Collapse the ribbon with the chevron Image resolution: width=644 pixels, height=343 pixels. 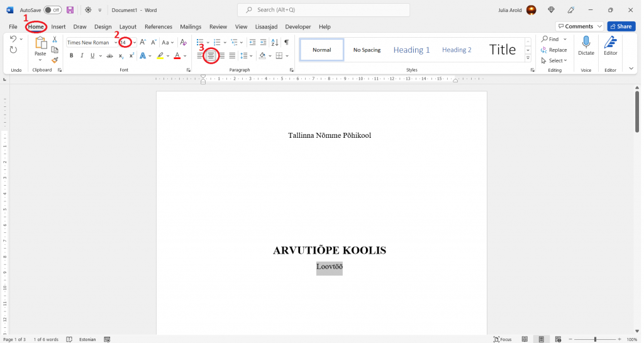coord(631,69)
